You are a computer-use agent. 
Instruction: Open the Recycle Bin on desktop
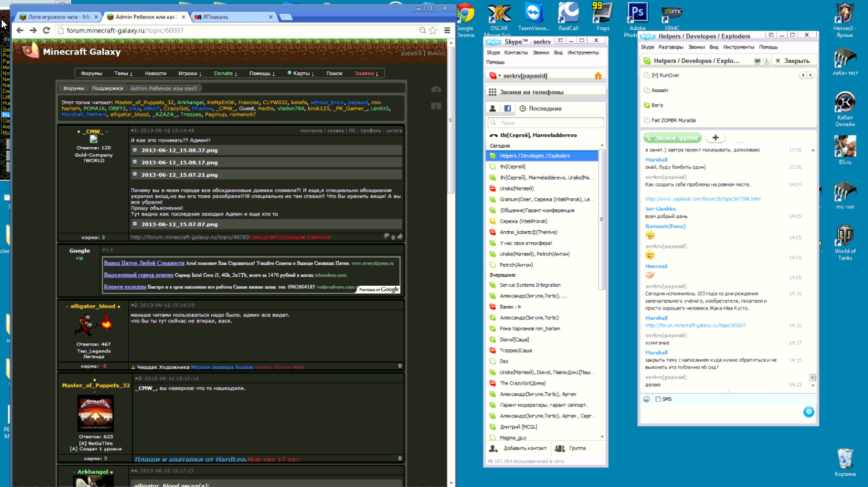coord(845,462)
